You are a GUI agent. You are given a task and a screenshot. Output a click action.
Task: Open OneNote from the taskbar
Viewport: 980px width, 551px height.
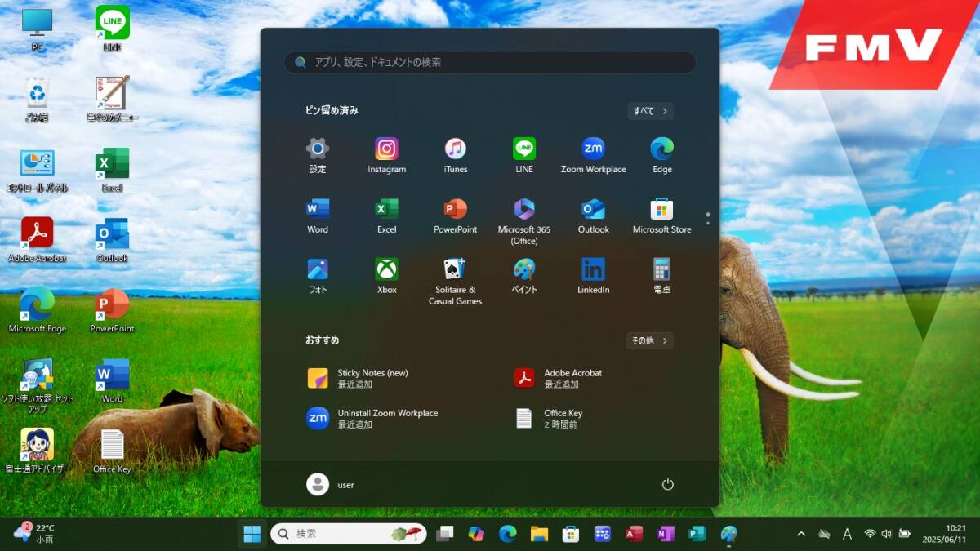tap(666, 534)
